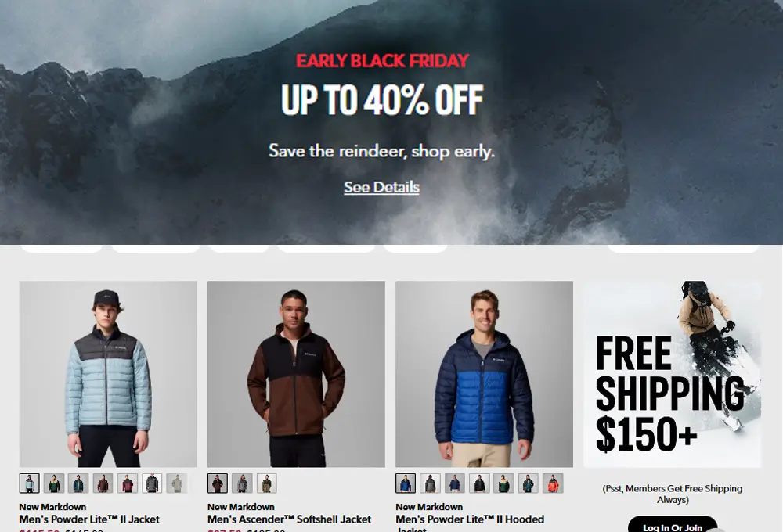The height and width of the screenshot is (532, 783).
Task: Pick the gray Powder Lite II Jacket swatch
Action: click(x=152, y=483)
